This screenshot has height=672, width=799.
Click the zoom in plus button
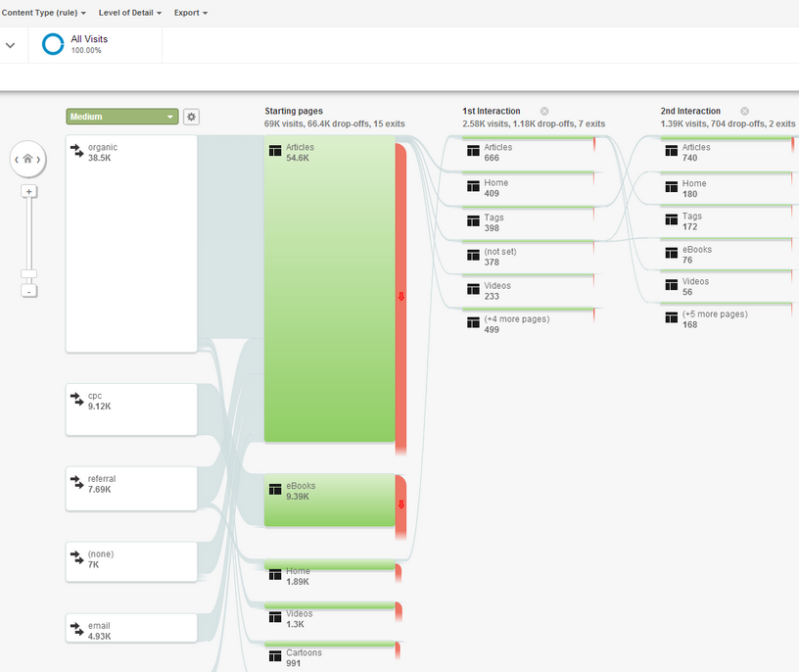click(x=28, y=191)
